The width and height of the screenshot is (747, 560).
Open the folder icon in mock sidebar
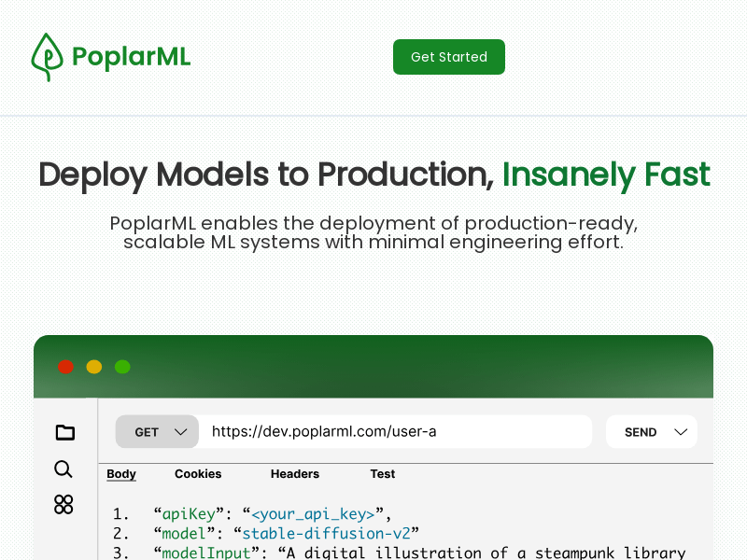(64, 432)
